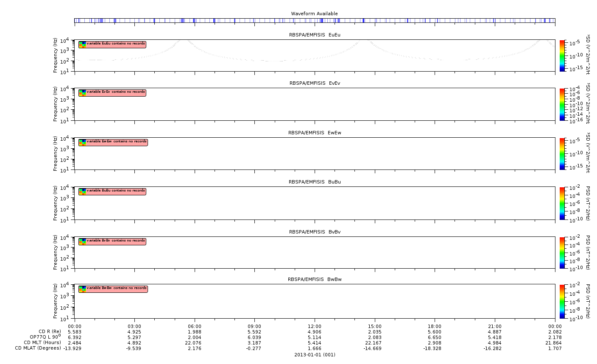Screen dimensions: 597x364
Task: Click the 21:00 time axis label
Action: pyautogui.click(x=495, y=326)
